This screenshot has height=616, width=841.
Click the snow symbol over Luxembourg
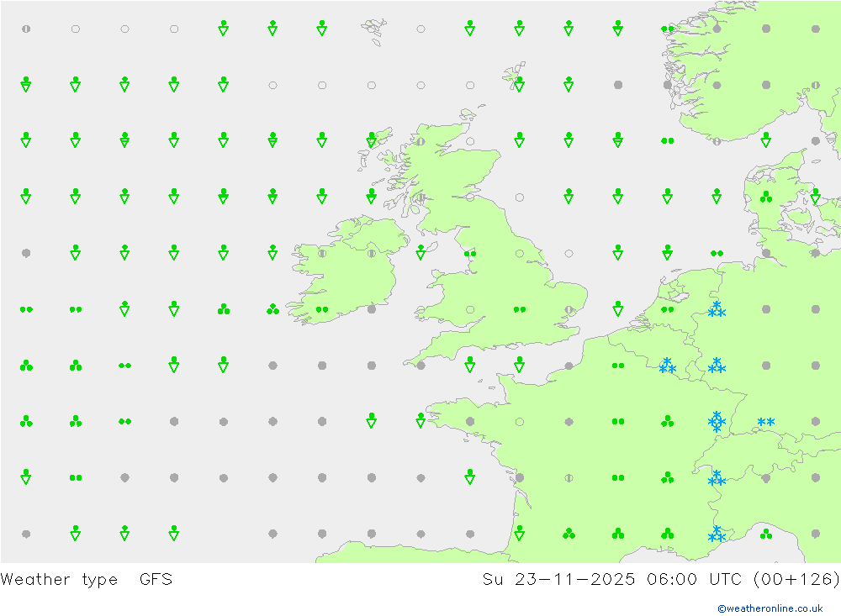pyautogui.click(x=717, y=365)
